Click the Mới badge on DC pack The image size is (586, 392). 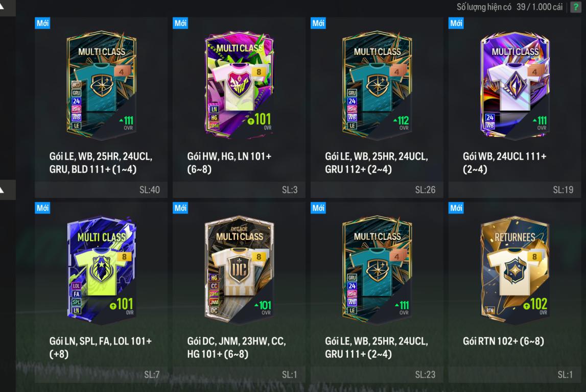(x=180, y=208)
